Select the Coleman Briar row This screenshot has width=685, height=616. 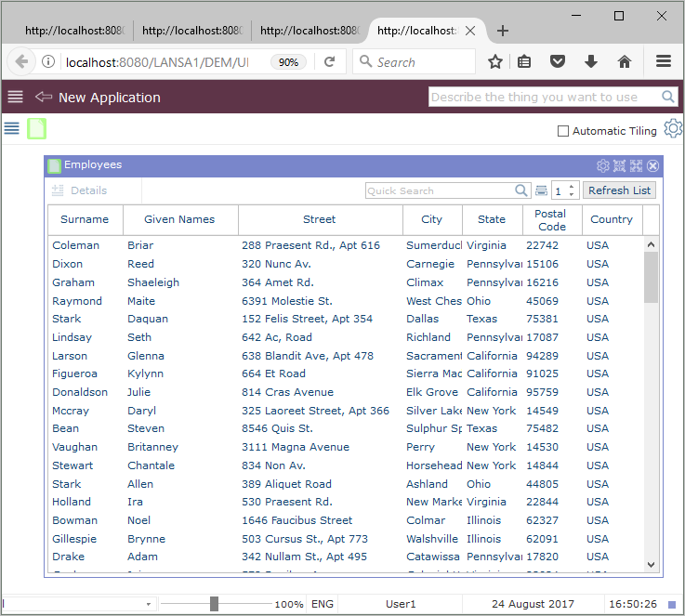[x=345, y=245]
